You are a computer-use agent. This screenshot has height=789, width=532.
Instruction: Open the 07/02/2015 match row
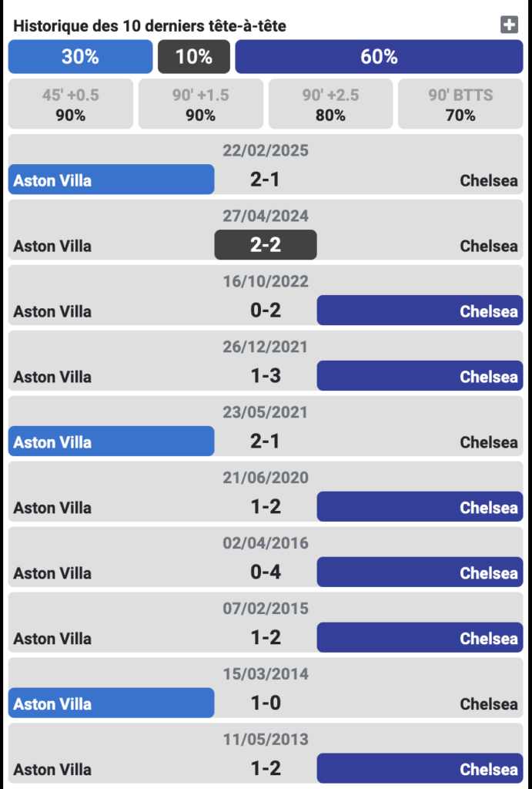coord(265,626)
